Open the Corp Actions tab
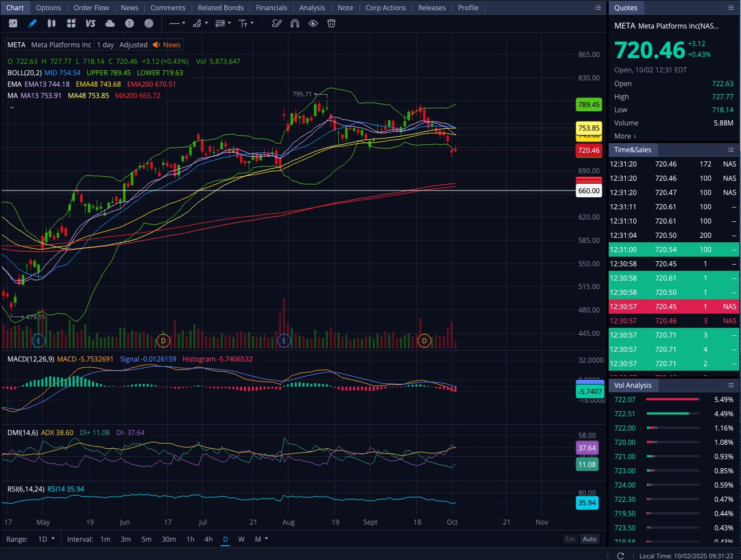Image resolution: width=741 pixels, height=560 pixels. (386, 8)
